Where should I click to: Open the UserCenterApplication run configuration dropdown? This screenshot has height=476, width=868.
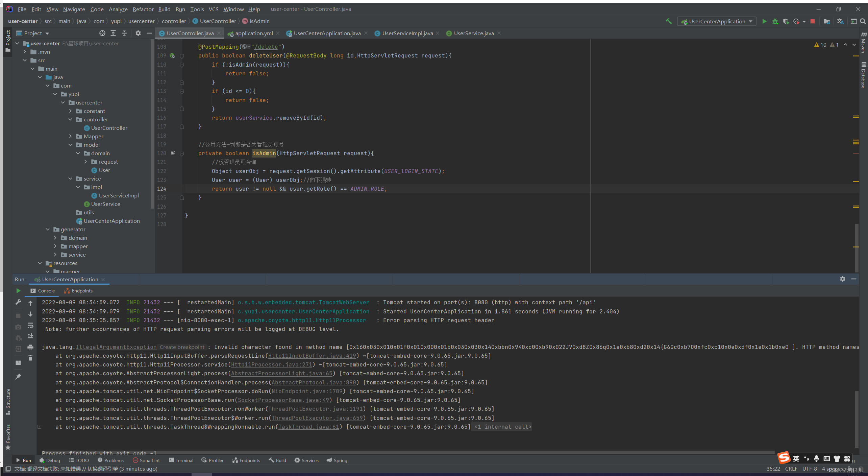pos(716,21)
